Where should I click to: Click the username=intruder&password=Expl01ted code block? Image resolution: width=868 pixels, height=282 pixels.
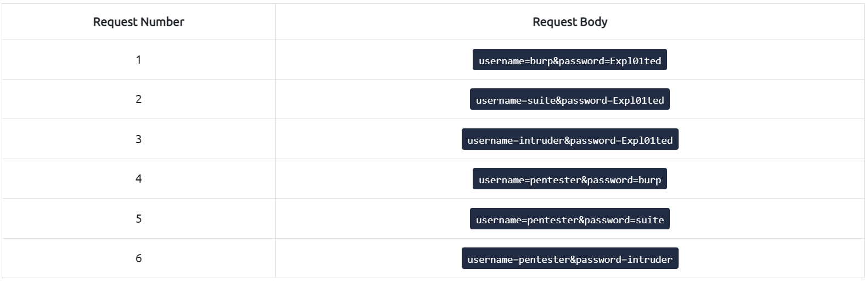569,140
